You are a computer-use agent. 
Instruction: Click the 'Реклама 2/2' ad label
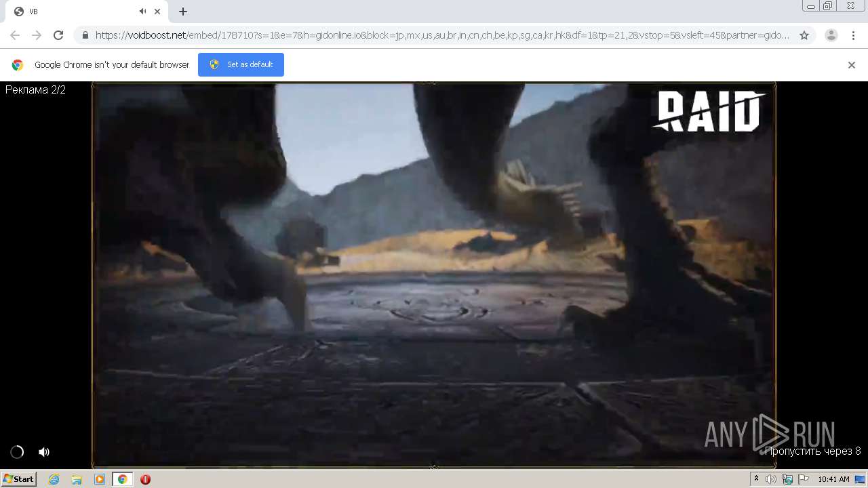pos(35,90)
